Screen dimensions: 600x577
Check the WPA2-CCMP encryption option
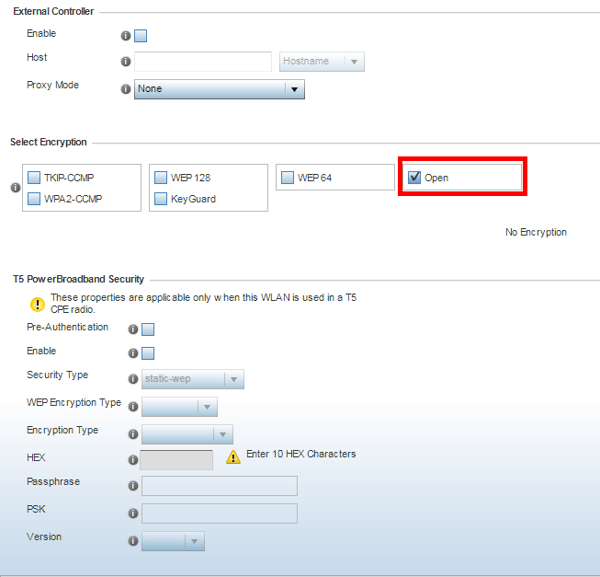click(x=34, y=199)
